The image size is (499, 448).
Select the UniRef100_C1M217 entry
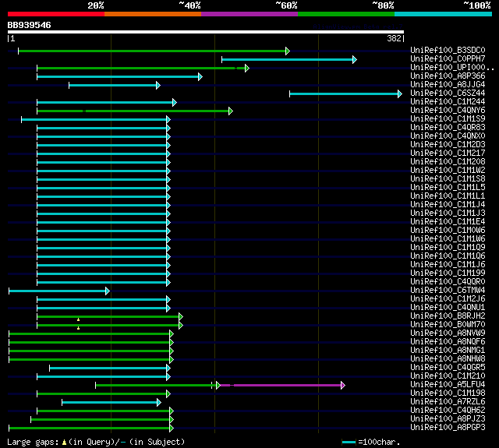pos(448,153)
